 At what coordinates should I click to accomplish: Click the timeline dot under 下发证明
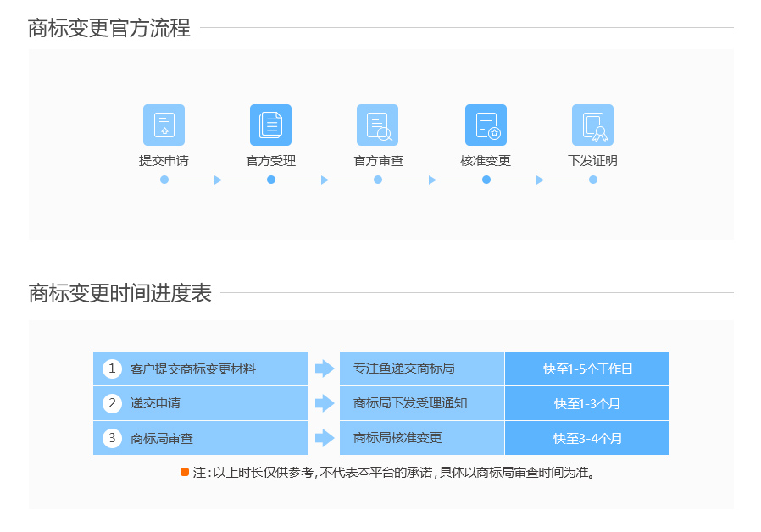pyautogui.click(x=593, y=180)
